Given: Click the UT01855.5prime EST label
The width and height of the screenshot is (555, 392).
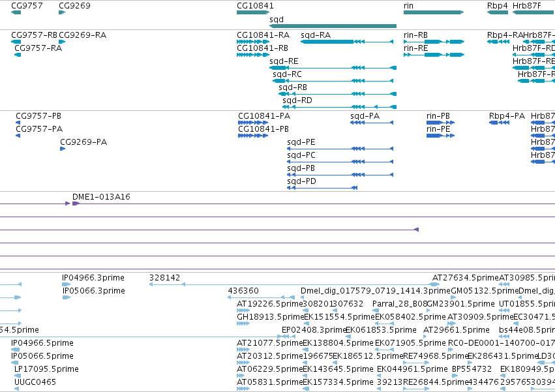Looking at the screenshot, I should [527, 304].
